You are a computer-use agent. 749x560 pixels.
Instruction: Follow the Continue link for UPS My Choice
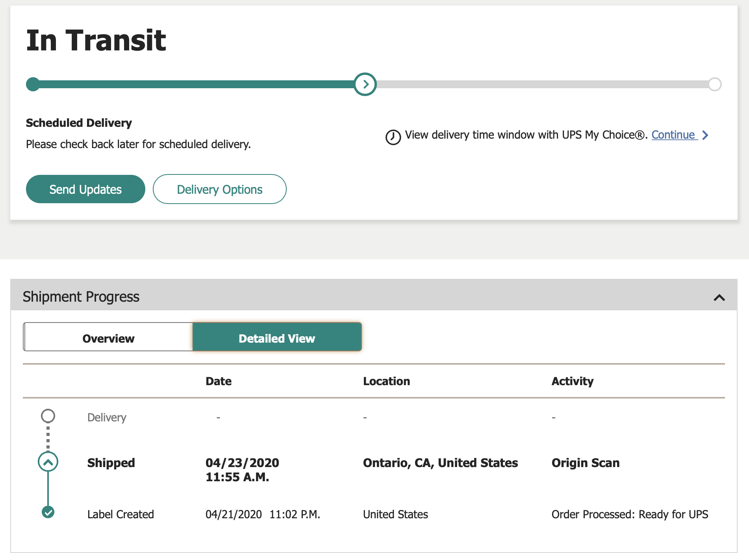673,135
